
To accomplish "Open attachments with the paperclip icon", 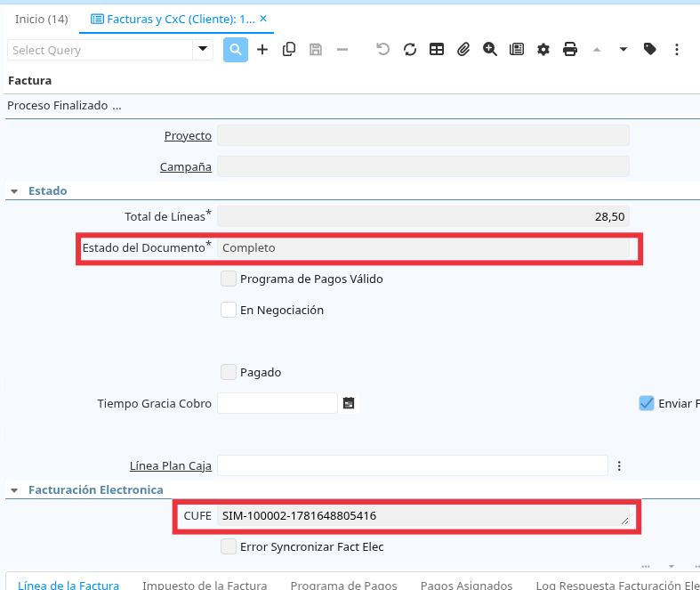I will pos(463,49).
